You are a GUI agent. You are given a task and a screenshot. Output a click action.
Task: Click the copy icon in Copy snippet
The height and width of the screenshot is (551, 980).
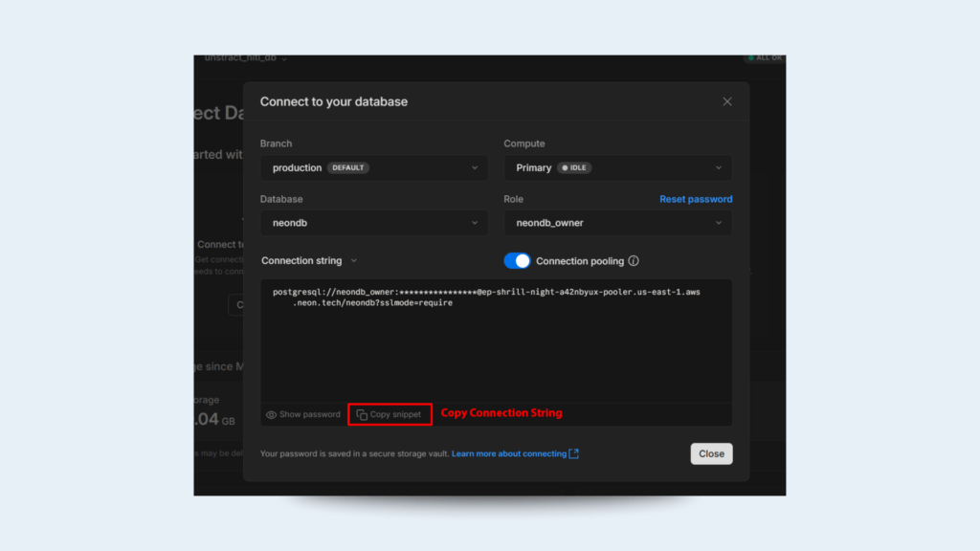362,415
